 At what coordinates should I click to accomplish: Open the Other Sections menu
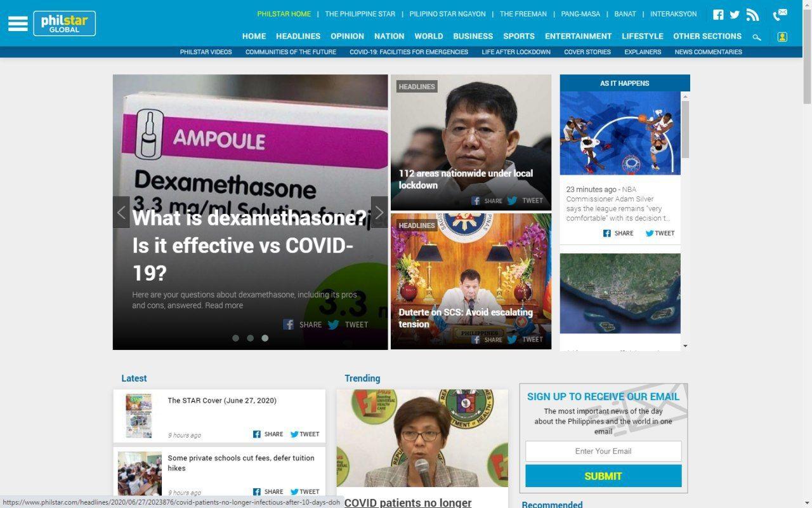tap(707, 36)
